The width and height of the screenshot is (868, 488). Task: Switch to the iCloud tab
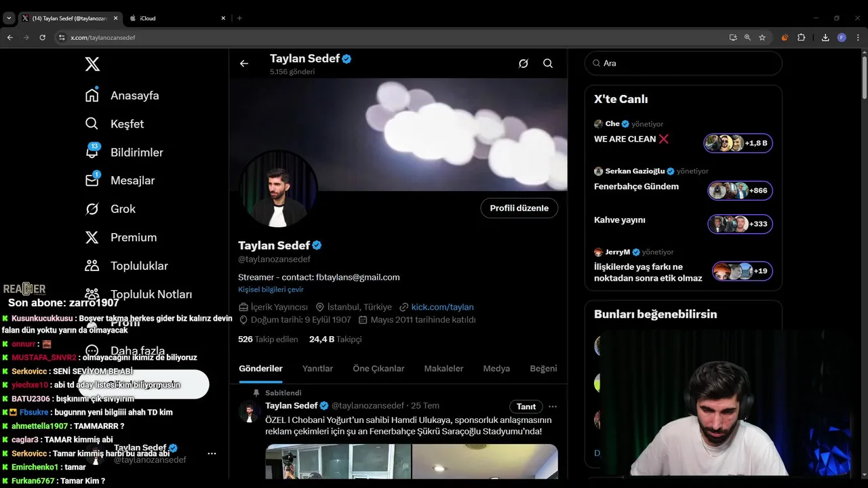[x=177, y=18]
